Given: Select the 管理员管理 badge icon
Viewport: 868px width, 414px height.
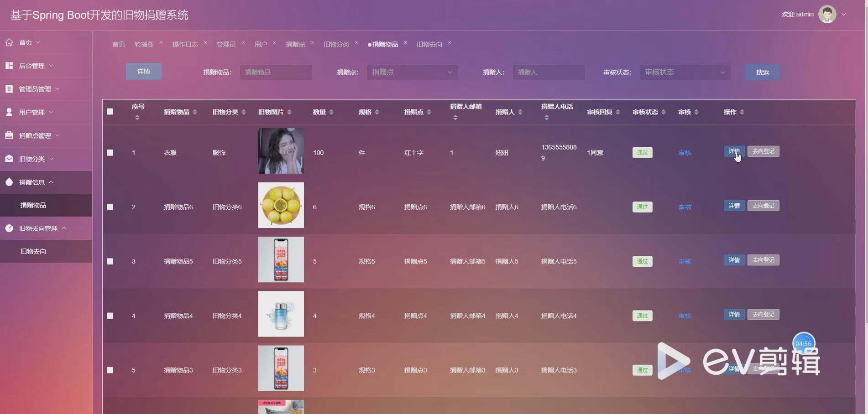Looking at the screenshot, I should (9, 88).
